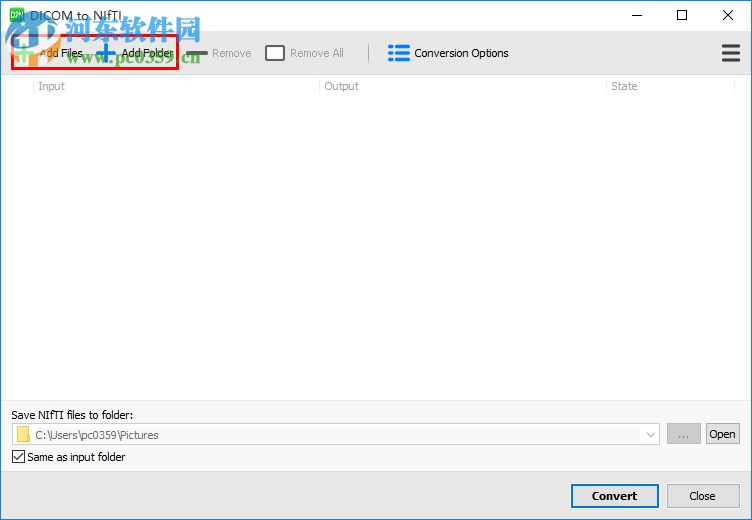Screen dimensions: 752x520
Task: Click Open to view the output folder
Action: point(722,434)
